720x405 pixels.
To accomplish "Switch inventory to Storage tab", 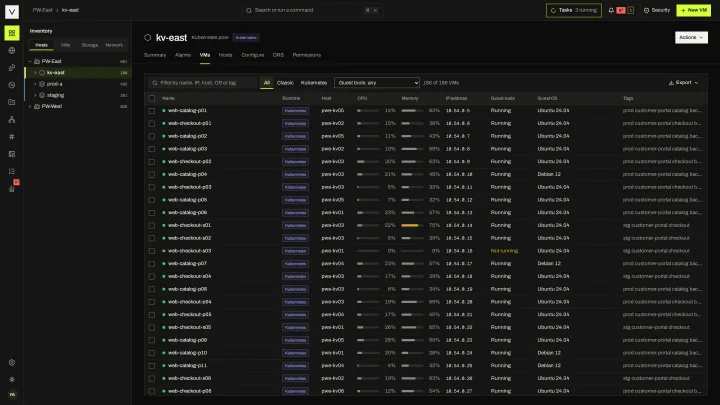I will (90, 45).
